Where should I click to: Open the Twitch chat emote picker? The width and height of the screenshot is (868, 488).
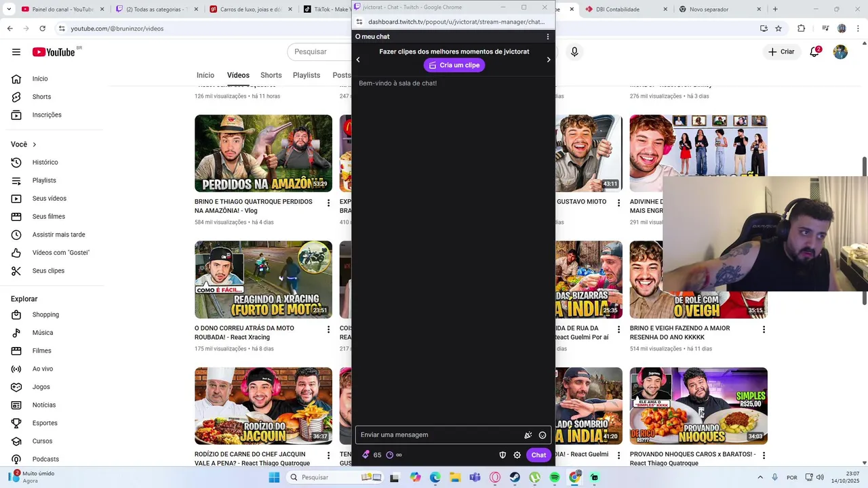click(x=542, y=435)
